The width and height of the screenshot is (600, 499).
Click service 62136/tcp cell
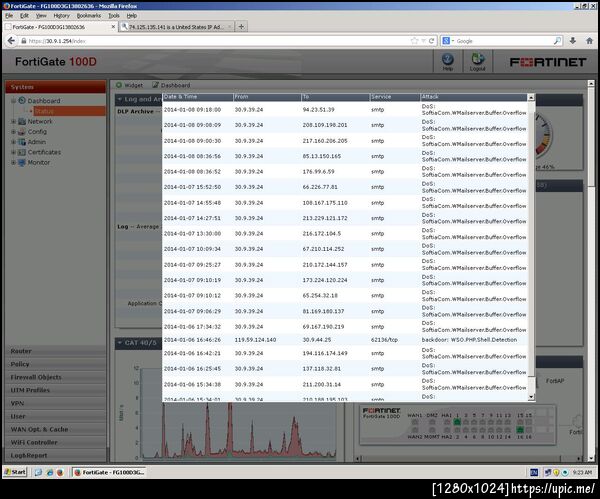click(x=384, y=339)
